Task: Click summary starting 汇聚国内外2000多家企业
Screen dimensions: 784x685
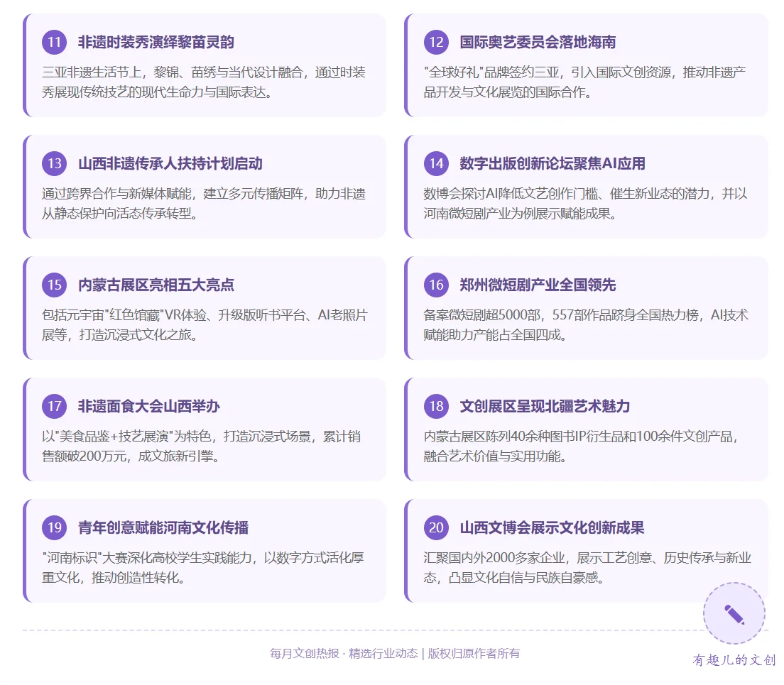Action: (x=587, y=568)
